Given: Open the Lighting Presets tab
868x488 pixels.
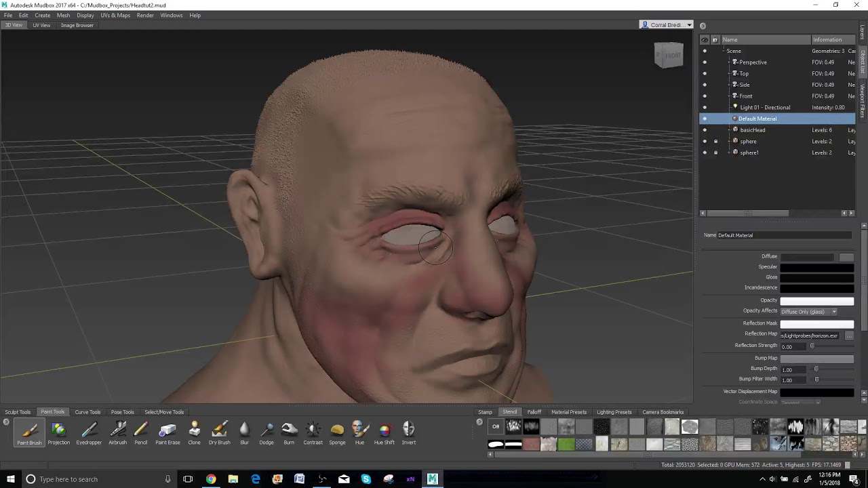Looking at the screenshot, I should pos(614,412).
